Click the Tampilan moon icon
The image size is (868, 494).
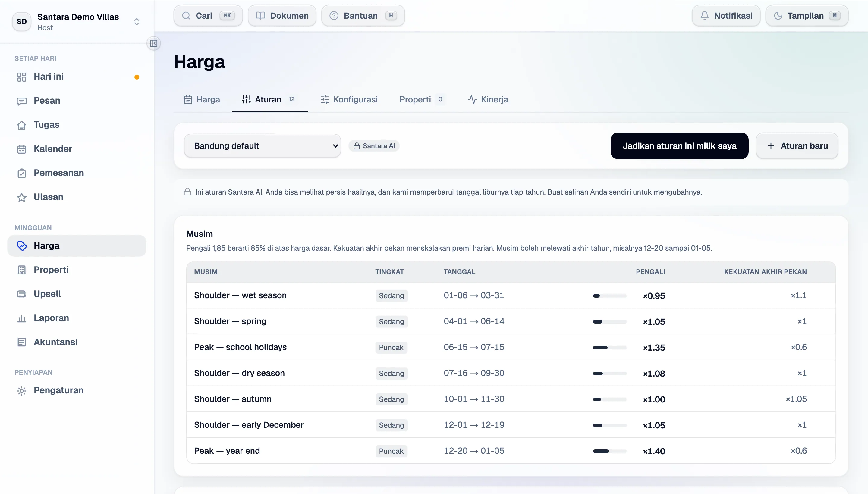[778, 16]
